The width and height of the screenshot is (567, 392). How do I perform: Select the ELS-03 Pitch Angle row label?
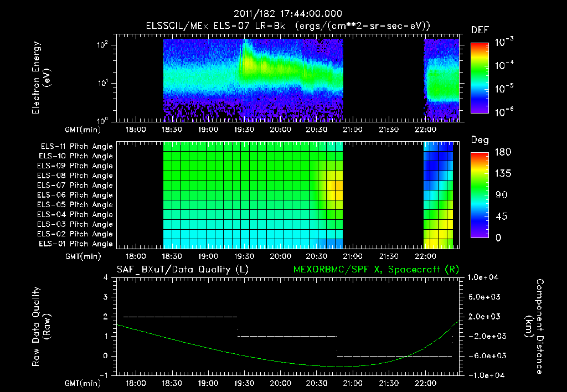[x=75, y=225]
